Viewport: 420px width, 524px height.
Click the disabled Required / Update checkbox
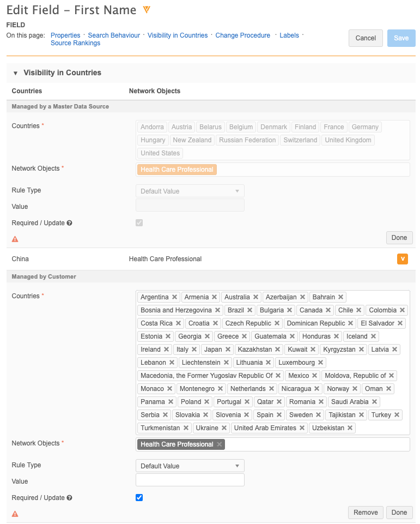coord(139,222)
